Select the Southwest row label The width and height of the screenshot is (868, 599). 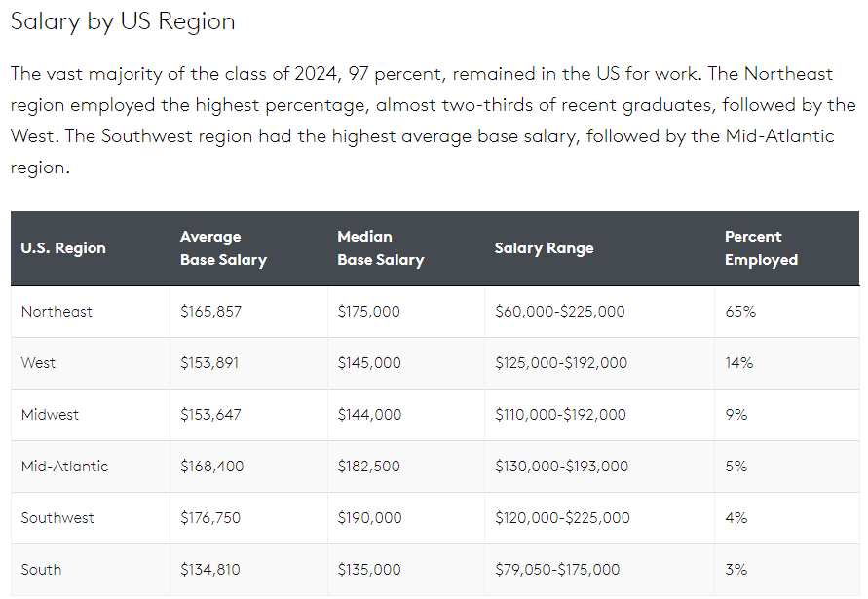point(57,518)
